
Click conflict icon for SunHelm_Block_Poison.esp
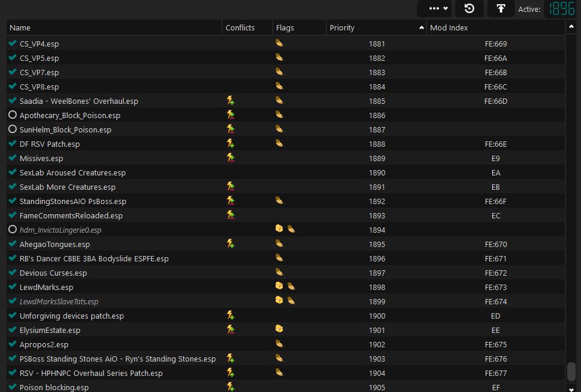coord(230,129)
